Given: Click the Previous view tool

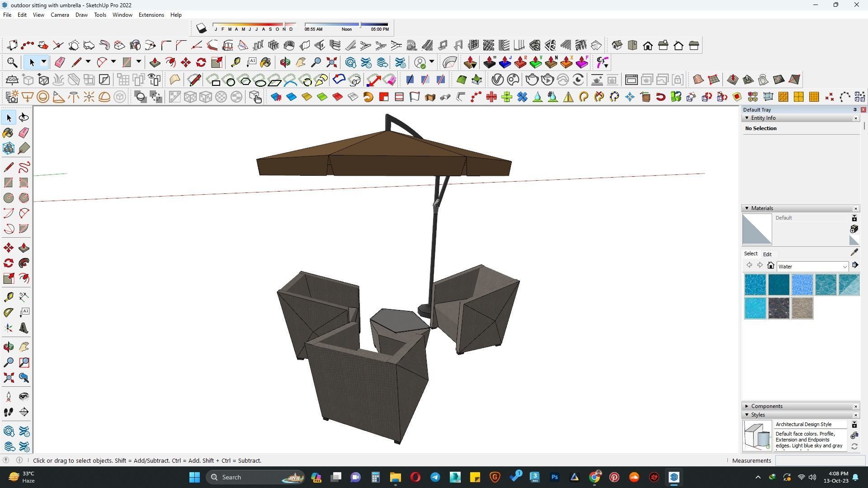Looking at the screenshot, I should 24,378.
